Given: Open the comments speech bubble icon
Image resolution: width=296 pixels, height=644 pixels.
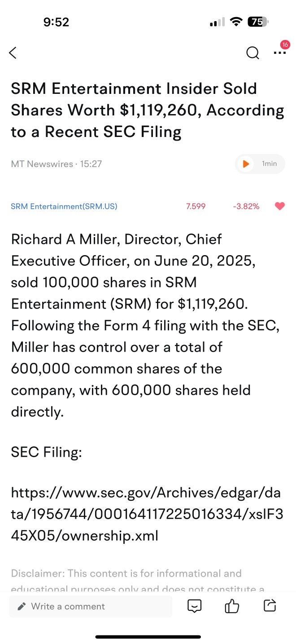Looking at the screenshot, I should pos(194,606).
